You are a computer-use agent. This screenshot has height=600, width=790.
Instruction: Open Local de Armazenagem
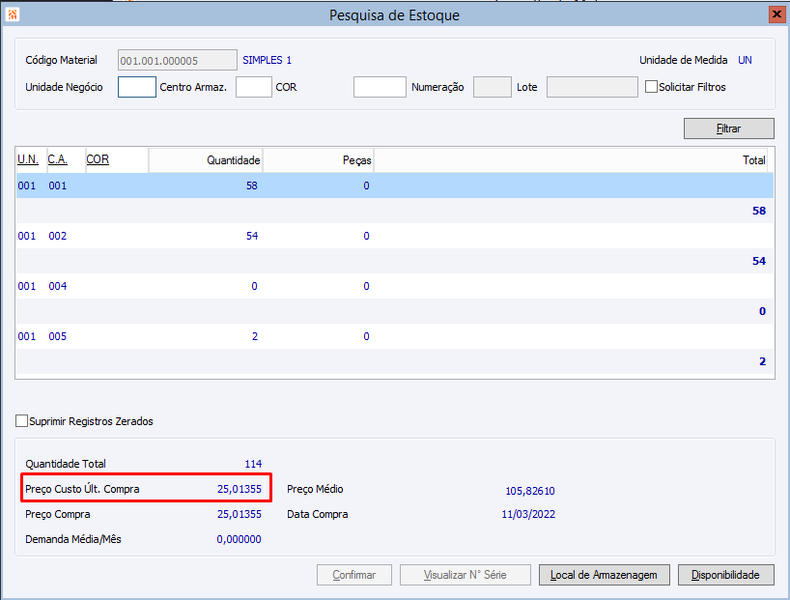click(x=604, y=575)
